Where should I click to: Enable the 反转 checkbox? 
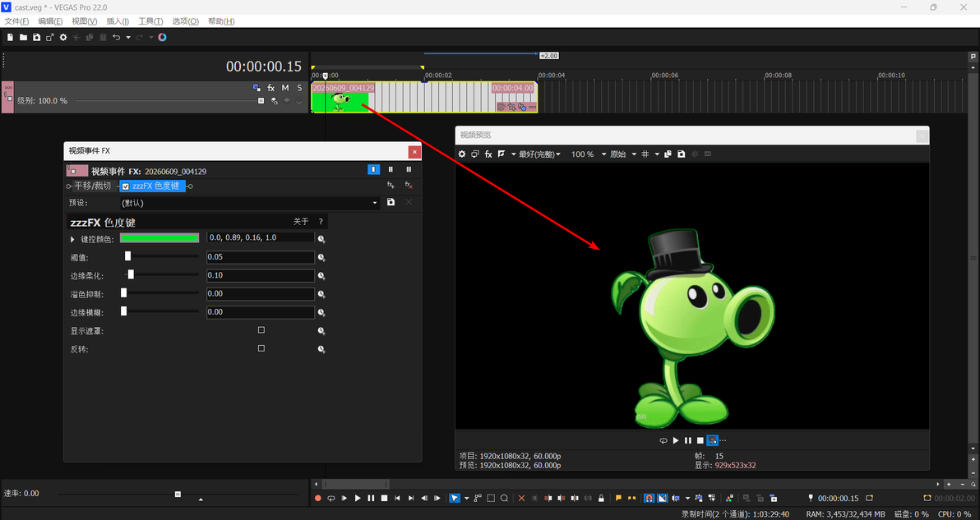[x=261, y=348]
